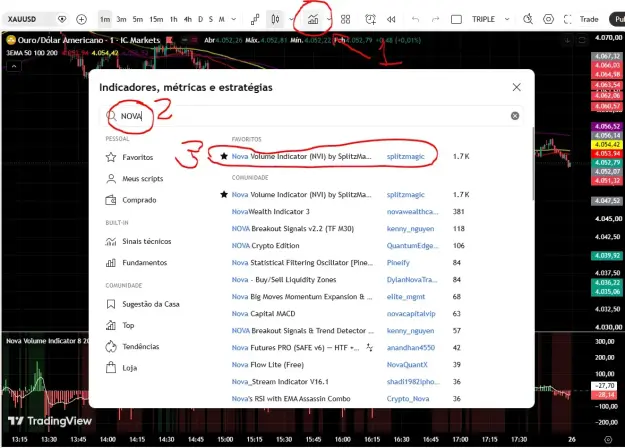Expand the timeframe dropdown arrow
625x448 pixels.
pos(234,19)
